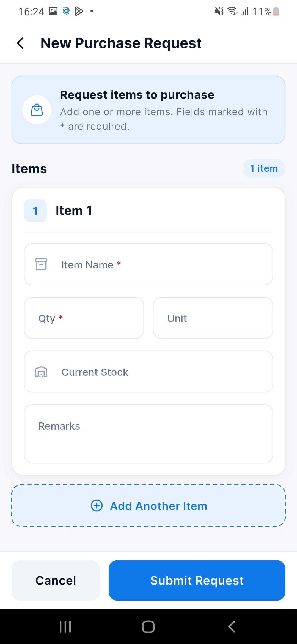Tap the gallery notification icon in status bar
Screen dimensions: 297x644
53,11
